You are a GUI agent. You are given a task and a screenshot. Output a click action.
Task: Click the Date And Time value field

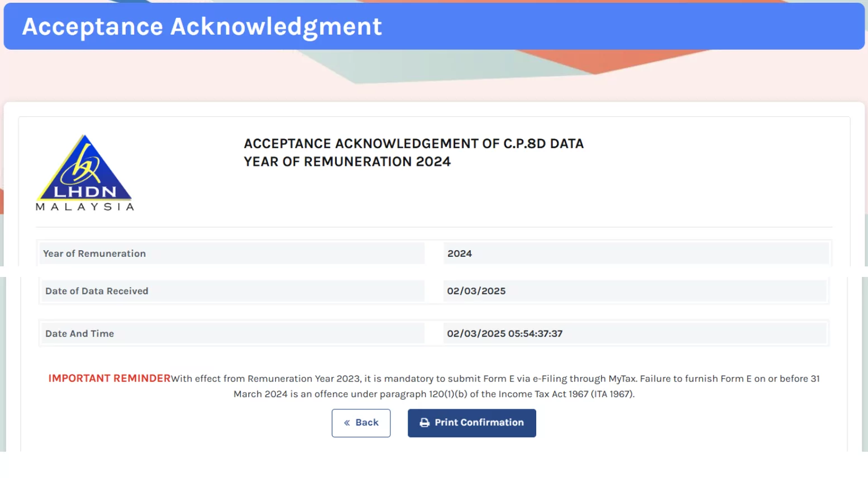(x=635, y=333)
